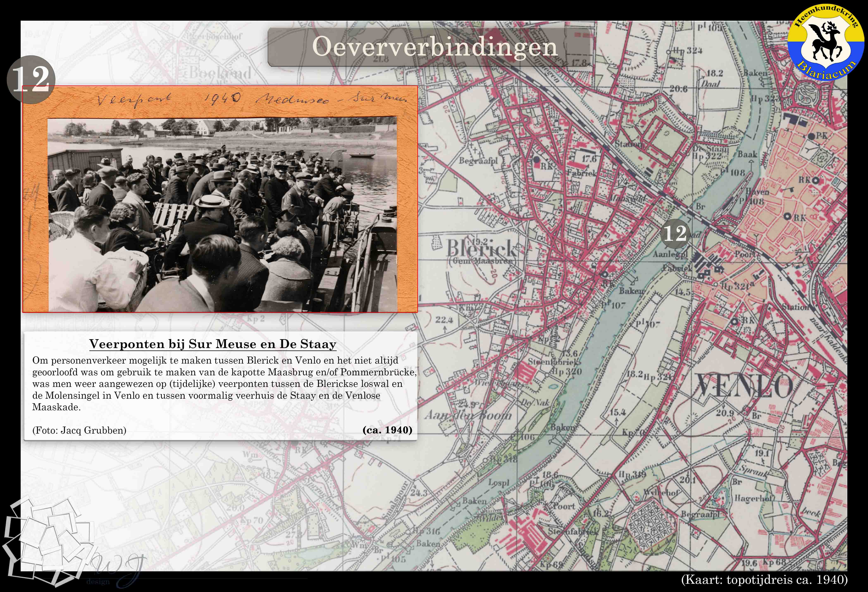This screenshot has width=868, height=592.
Task: Click the Kaart topotijdreis credit text
Action: (764, 580)
